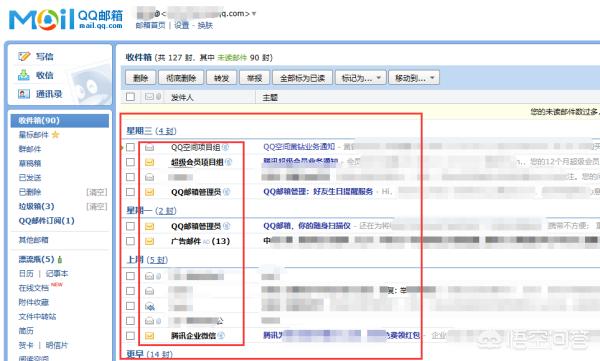600x361 pixels.
Task: Click the 转发 button
Action: [221, 78]
